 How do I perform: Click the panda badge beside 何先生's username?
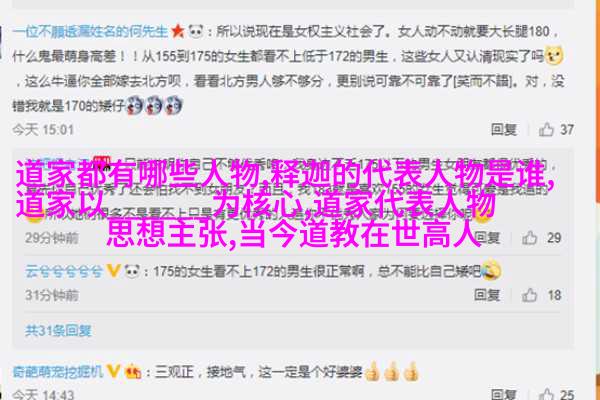pyautogui.click(x=196, y=31)
